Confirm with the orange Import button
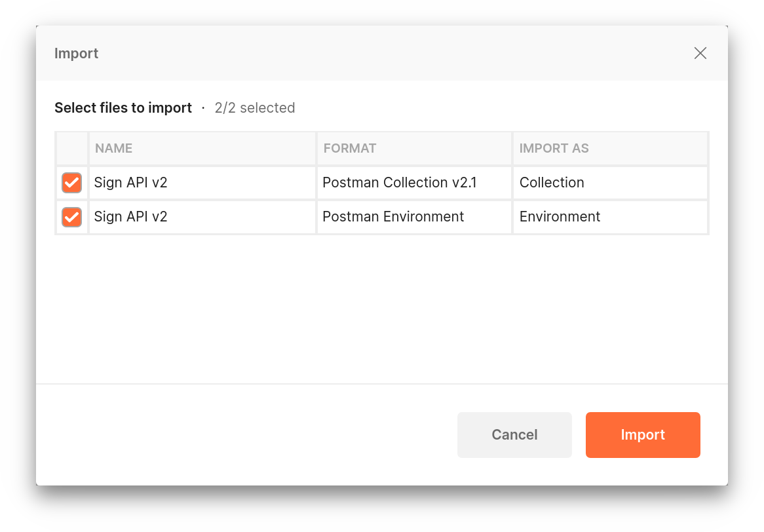This screenshot has height=532, width=764. (643, 435)
